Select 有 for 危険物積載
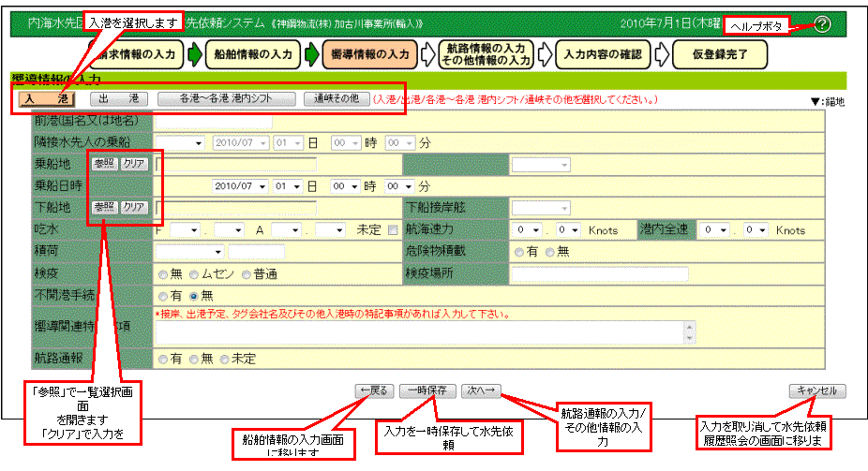868x471 pixels. tap(518, 251)
